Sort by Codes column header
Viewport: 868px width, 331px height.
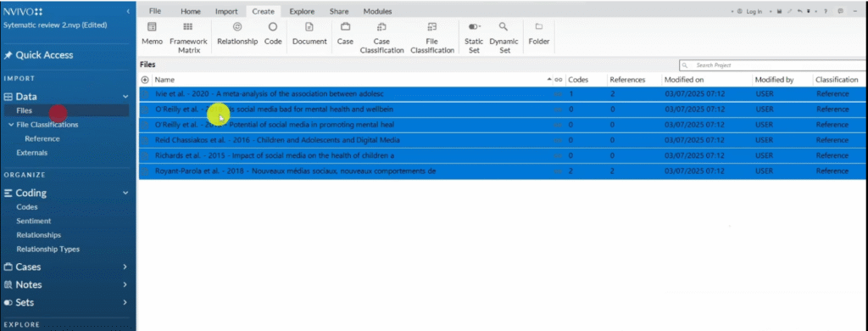(x=578, y=80)
